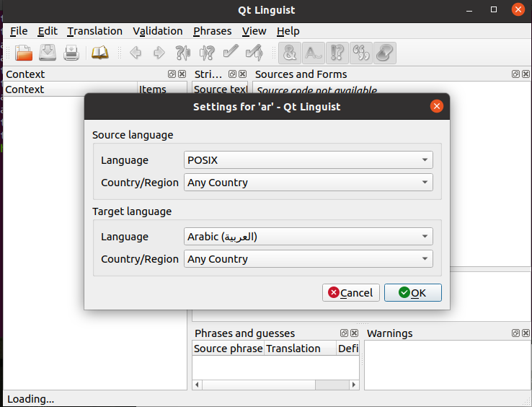The image size is (532, 407).
Task: Confirm settings with OK button
Action: pyautogui.click(x=413, y=292)
